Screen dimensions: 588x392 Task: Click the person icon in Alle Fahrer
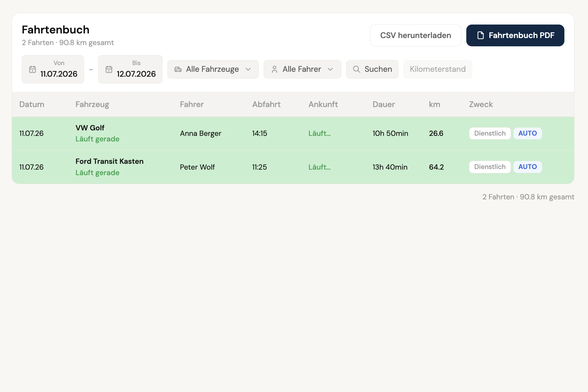tap(274, 69)
